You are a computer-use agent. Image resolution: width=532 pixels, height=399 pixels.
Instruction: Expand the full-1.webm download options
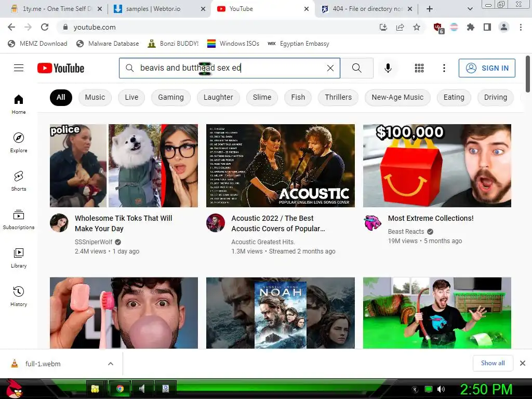tap(111, 364)
